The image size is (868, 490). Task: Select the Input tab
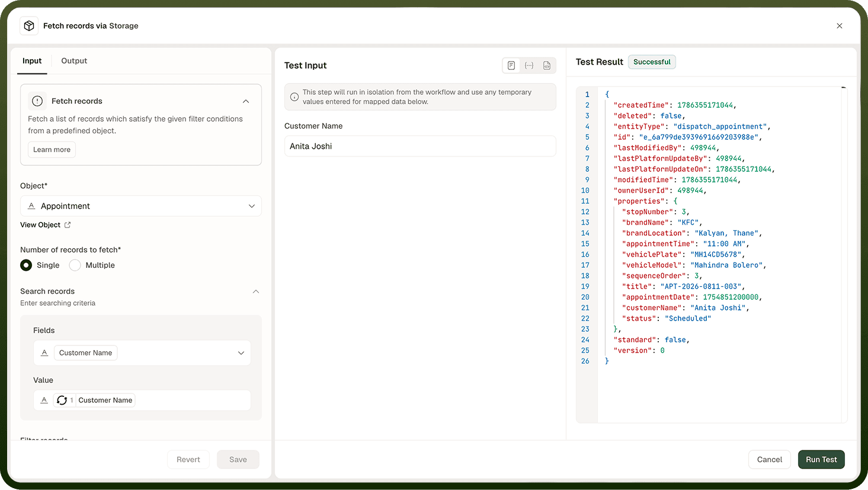[32, 61]
